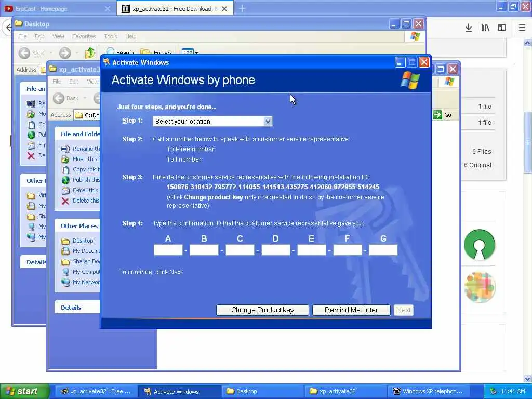Click Move this file task icon

(65, 159)
